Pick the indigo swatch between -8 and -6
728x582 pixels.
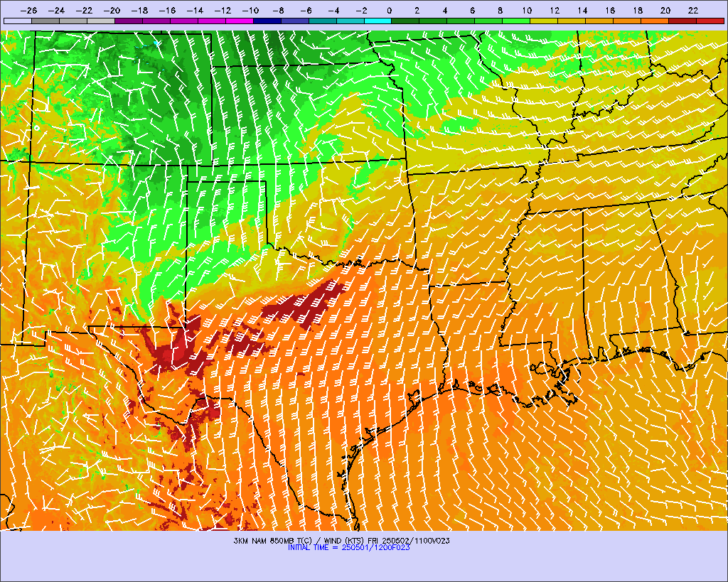pos(295,21)
